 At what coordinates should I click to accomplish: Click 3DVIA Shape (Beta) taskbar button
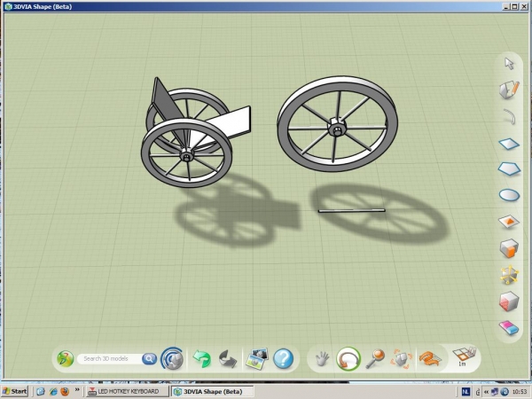(x=212, y=391)
